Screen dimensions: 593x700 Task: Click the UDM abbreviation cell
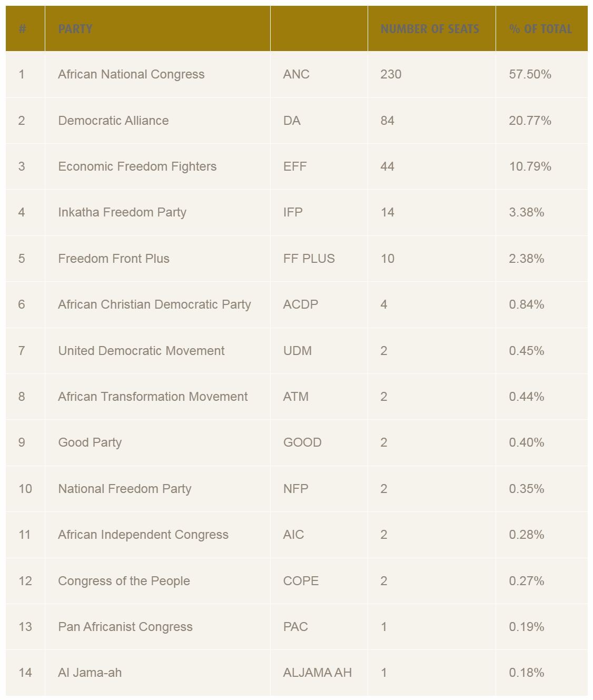[x=297, y=351]
